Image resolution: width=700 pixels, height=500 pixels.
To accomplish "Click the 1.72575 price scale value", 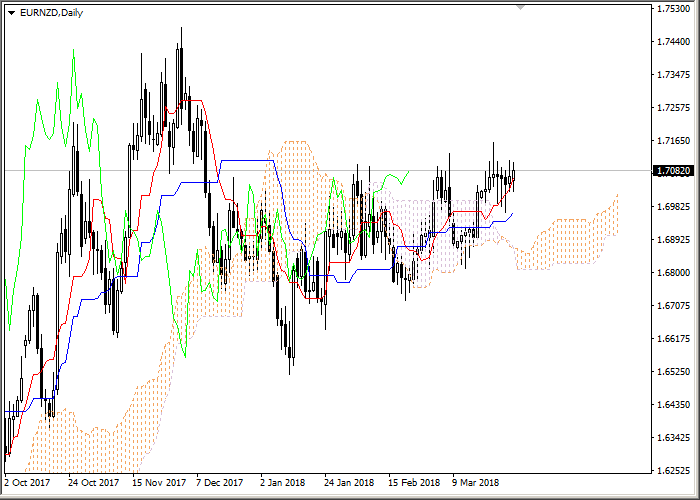I will tap(674, 108).
